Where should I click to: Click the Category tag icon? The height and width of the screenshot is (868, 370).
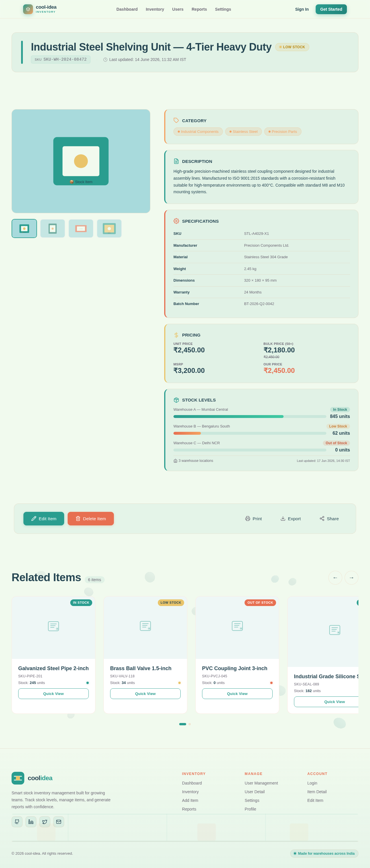176,120
